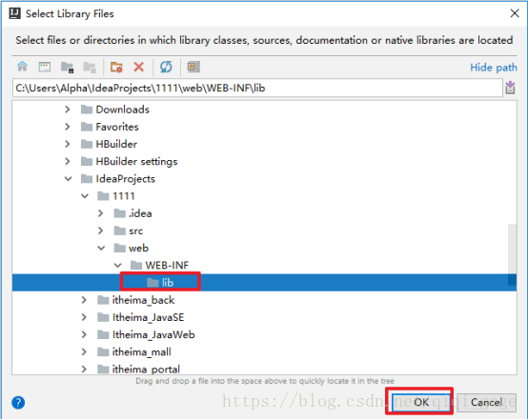Open the help question mark button

tap(18, 402)
